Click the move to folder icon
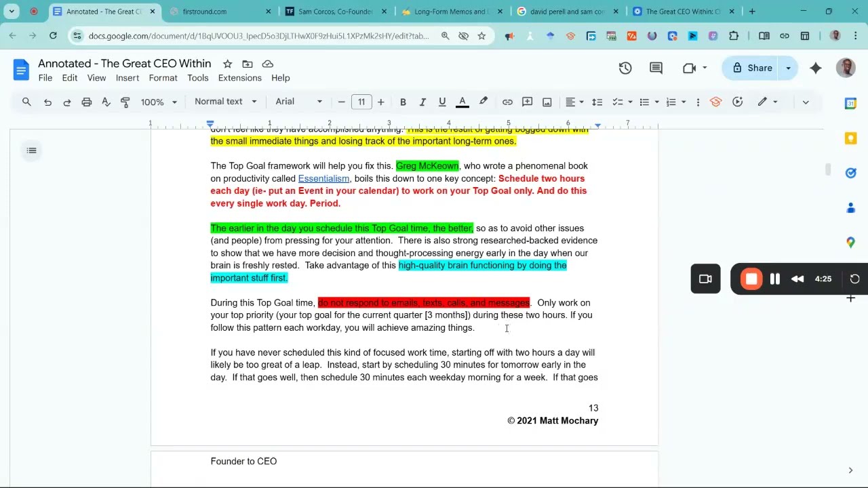The image size is (868, 488). [248, 64]
